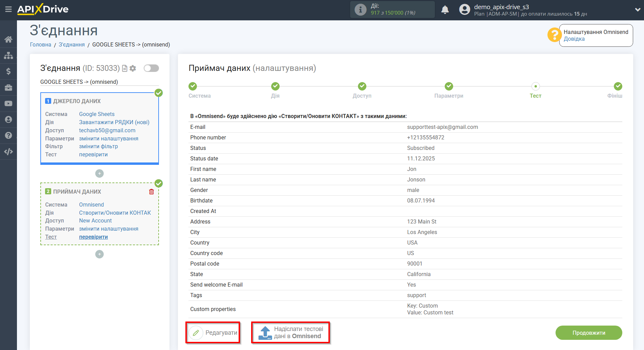The image size is (644, 350).
Task: Expand the user account dropdown arrow
Action: [x=637, y=10]
